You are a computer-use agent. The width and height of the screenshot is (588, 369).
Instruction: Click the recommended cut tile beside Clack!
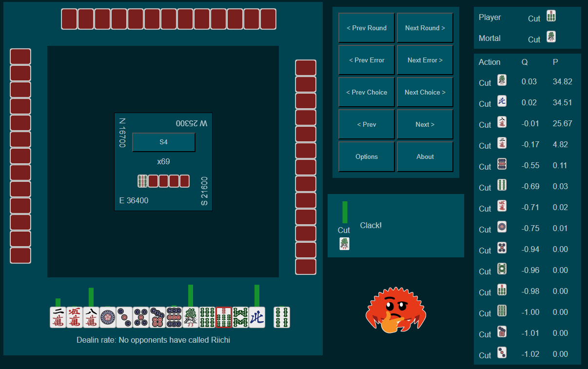click(345, 244)
